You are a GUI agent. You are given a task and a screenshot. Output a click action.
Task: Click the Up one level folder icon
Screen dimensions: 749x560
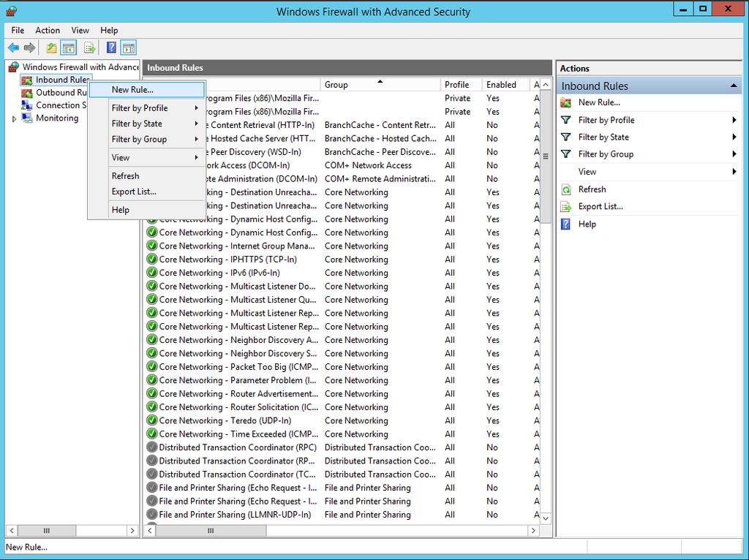tap(51, 48)
